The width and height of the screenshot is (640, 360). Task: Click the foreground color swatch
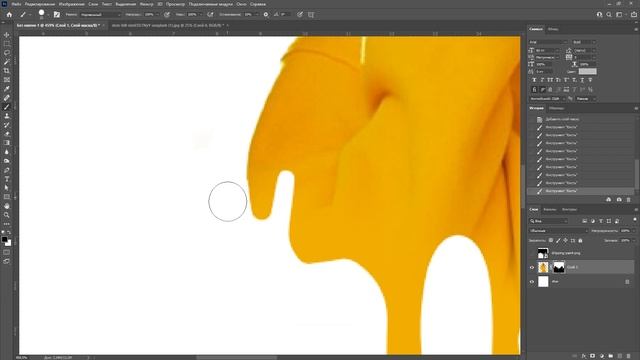pos(4,239)
